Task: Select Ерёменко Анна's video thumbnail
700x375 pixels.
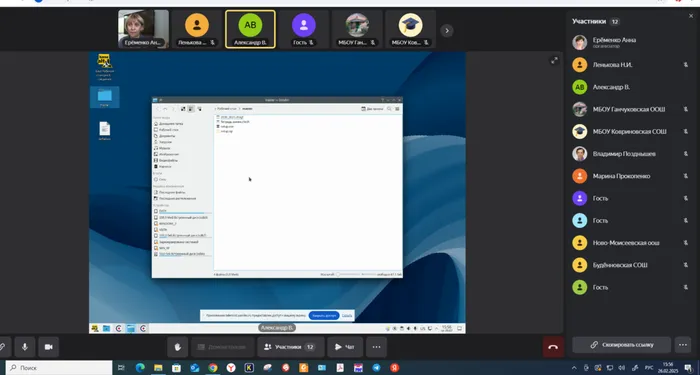Action: (x=143, y=29)
